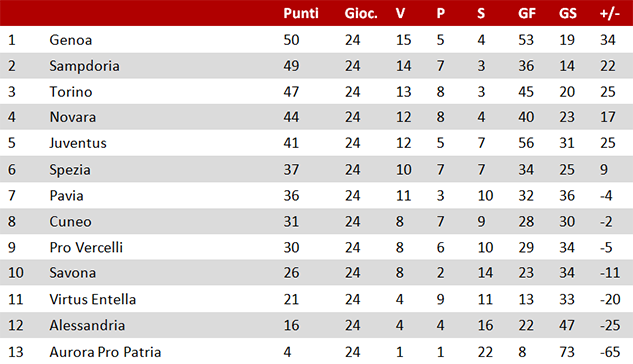Click the Virtus Entella name
The height and width of the screenshot is (364, 633).
pyautogui.click(x=92, y=299)
